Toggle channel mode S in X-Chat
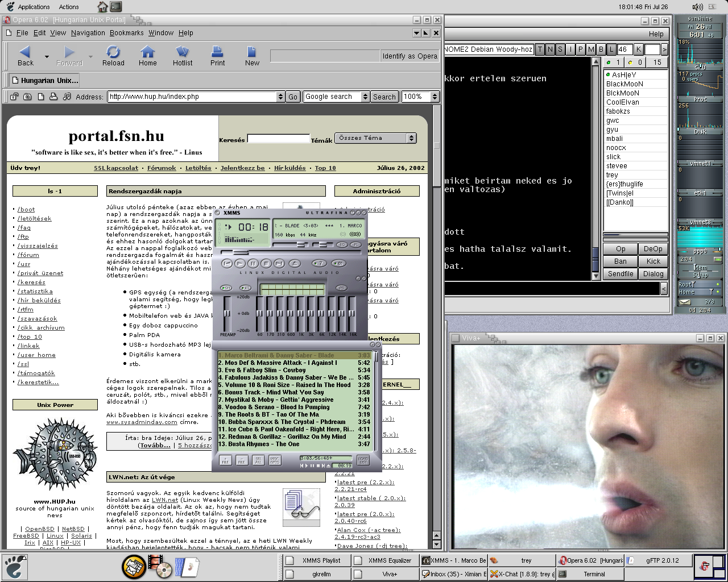The image size is (728, 582). 560,49
